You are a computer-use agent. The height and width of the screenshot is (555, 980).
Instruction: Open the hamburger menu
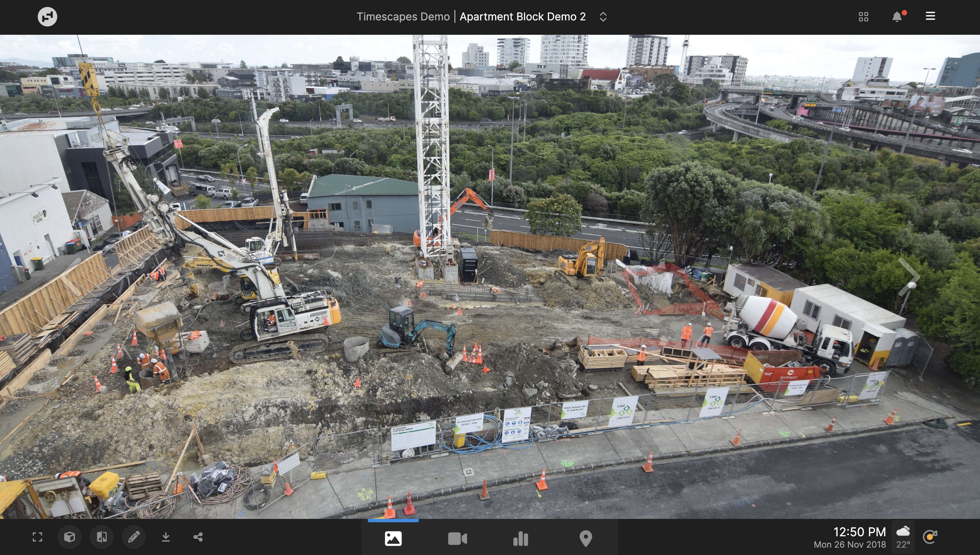tap(930, 16)
